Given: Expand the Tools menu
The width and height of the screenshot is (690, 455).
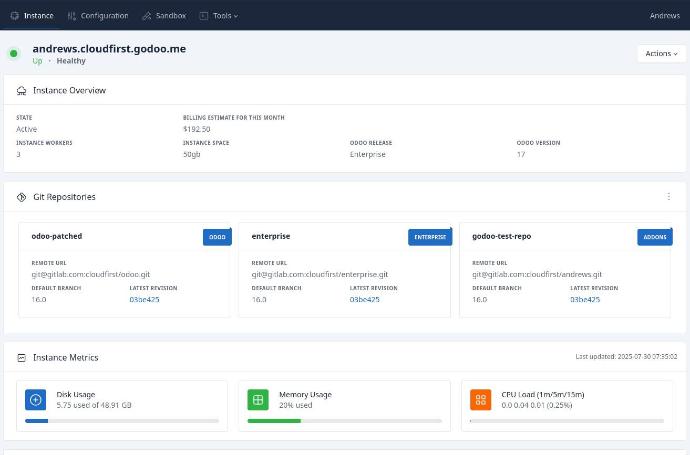Looking at the screenshot, I should coord(218,16).
